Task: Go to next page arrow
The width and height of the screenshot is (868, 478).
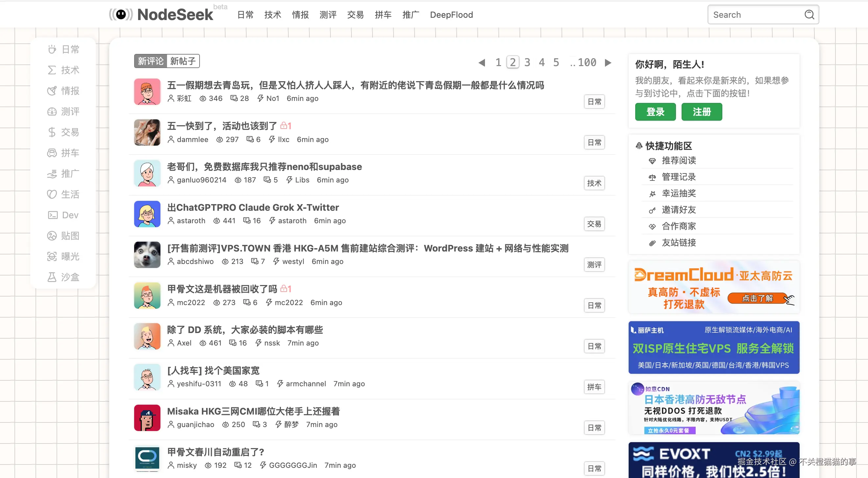Action: click(608, 63)
